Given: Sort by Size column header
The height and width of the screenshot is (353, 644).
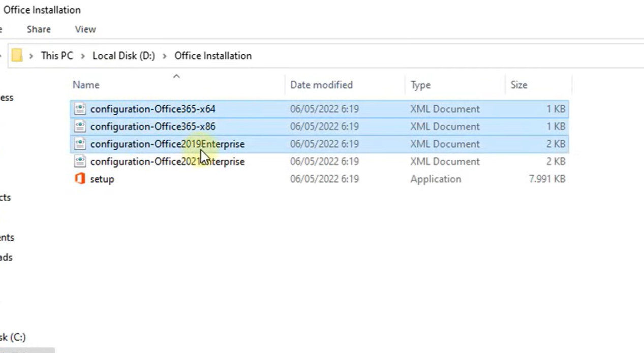Looking at the screenshot, I should tap(519, 85).
